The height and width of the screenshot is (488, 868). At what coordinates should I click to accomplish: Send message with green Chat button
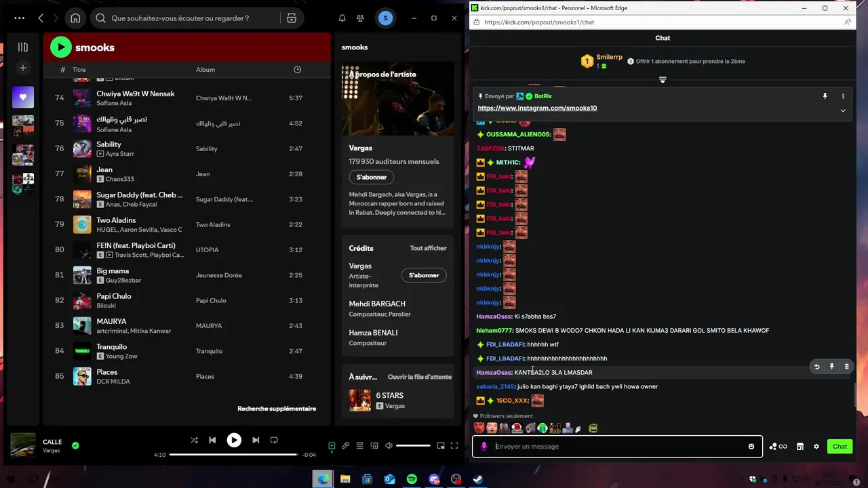pyautogui.click(x=840, y=447)
